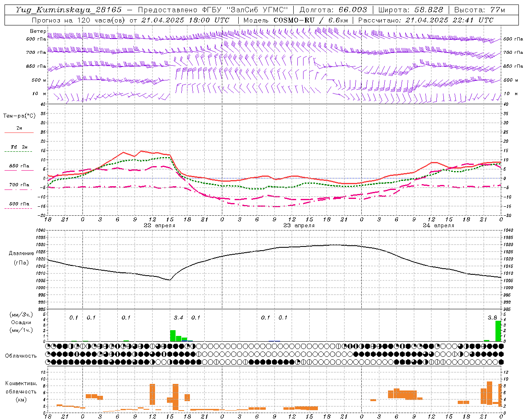Click the model label 'COSMO-RU / 6.6км'
Screen dimensions: 525x420
point(310,20)
